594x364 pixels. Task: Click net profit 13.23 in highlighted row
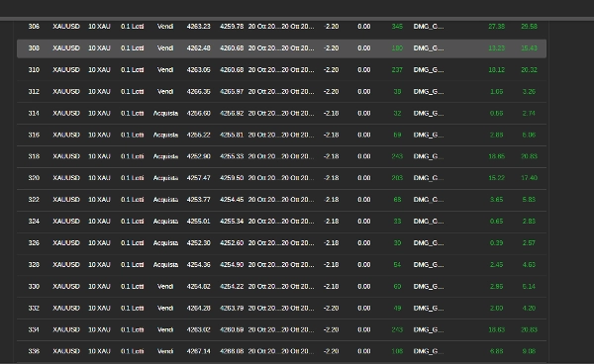point(496,48)
